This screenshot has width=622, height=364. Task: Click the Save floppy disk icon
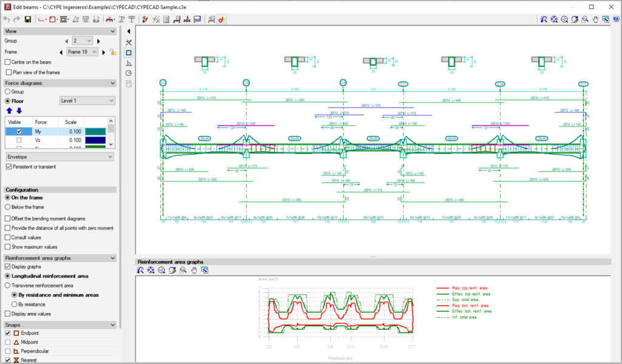click(27, 19)
